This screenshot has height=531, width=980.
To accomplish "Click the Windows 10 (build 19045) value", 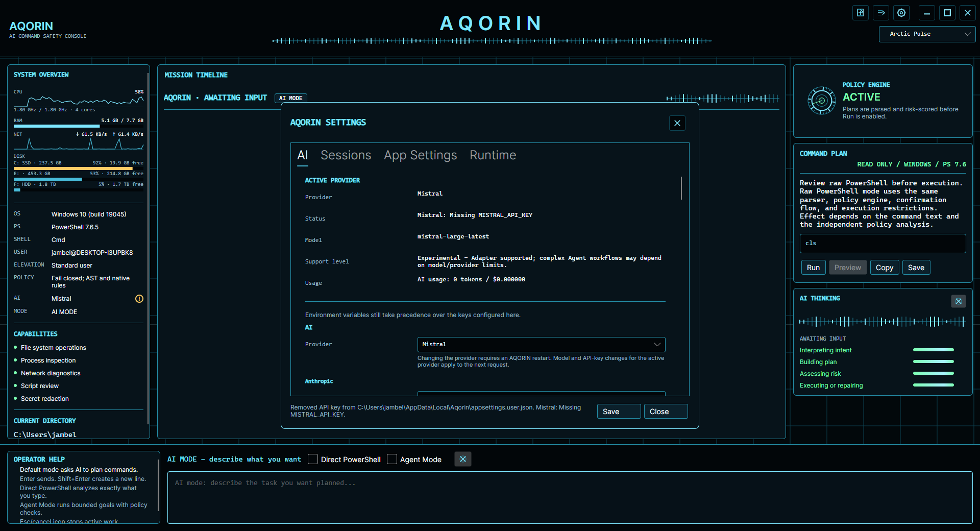I will point(89,214).
